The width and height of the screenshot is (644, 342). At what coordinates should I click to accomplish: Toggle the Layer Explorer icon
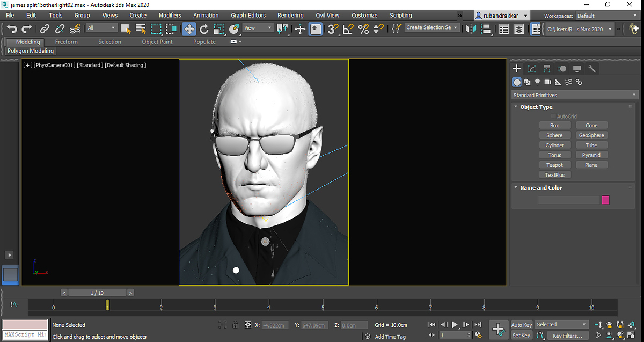519,29
